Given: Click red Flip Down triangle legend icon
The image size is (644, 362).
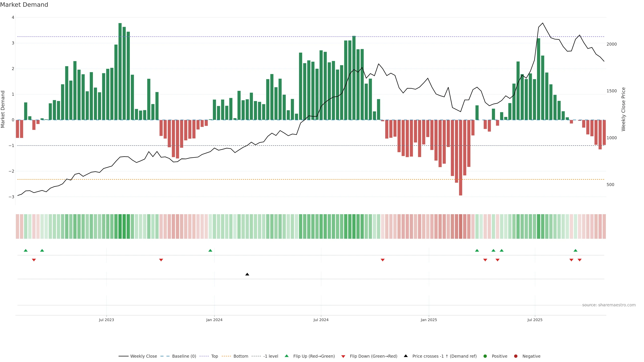Looking at the screenshot, I should click(343, 356).
